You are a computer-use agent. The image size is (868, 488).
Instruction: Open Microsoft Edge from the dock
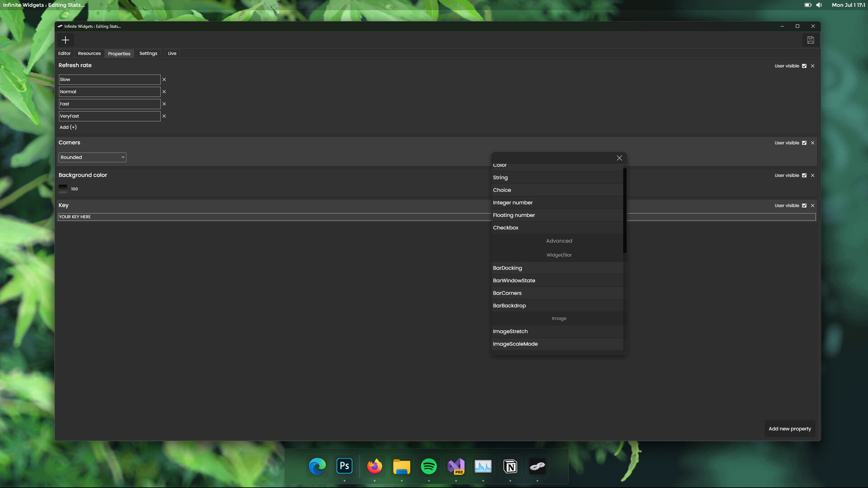pyautogui.click(x=317, y=466)
